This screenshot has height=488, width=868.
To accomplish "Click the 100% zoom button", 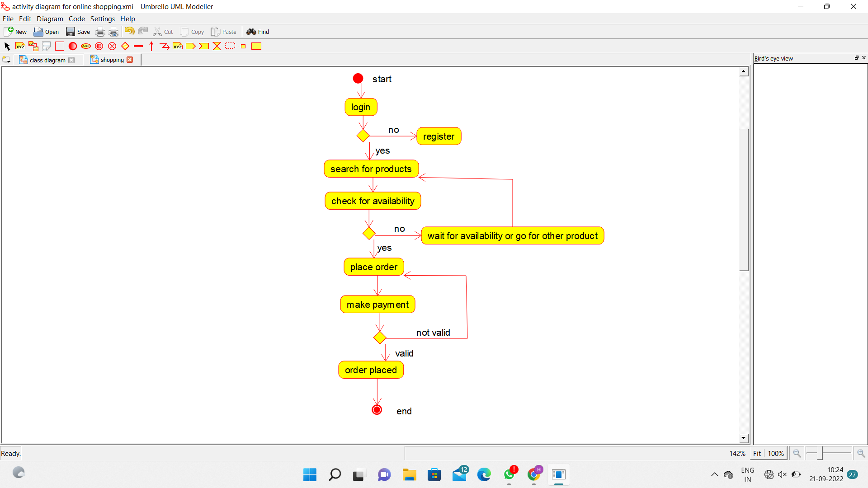I will click(776, 453).
